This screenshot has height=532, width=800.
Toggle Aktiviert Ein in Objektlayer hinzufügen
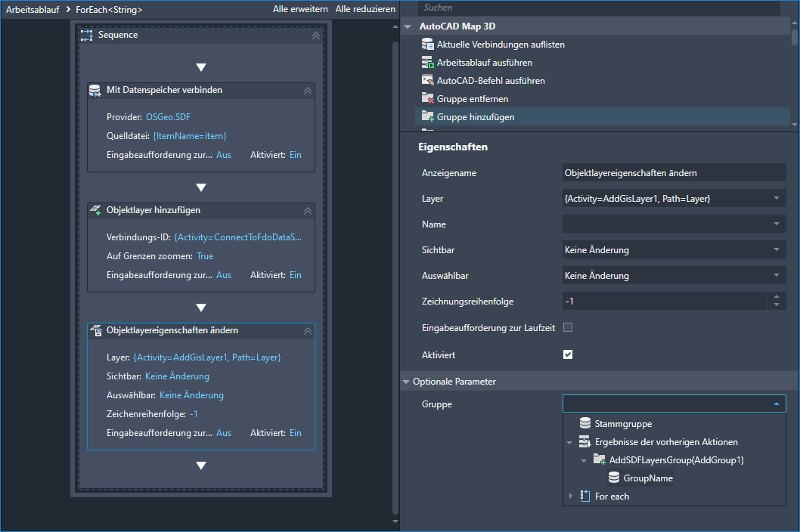(296, 275)
